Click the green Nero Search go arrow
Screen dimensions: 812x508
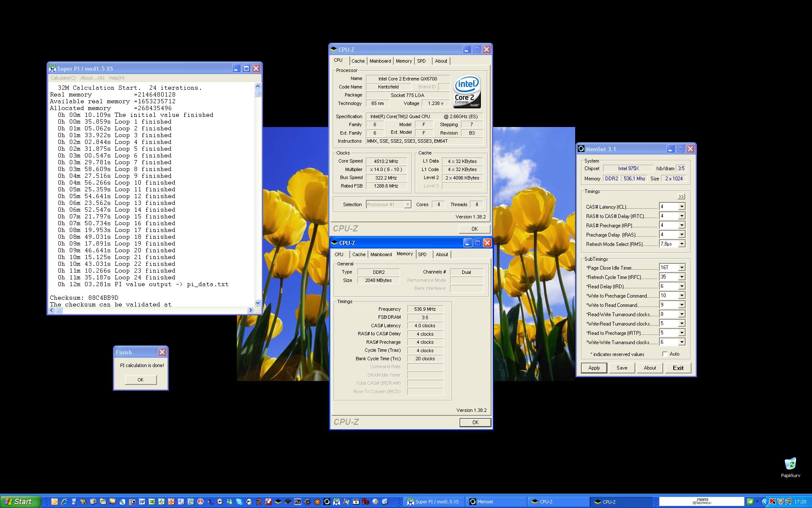tap(749, 502)
